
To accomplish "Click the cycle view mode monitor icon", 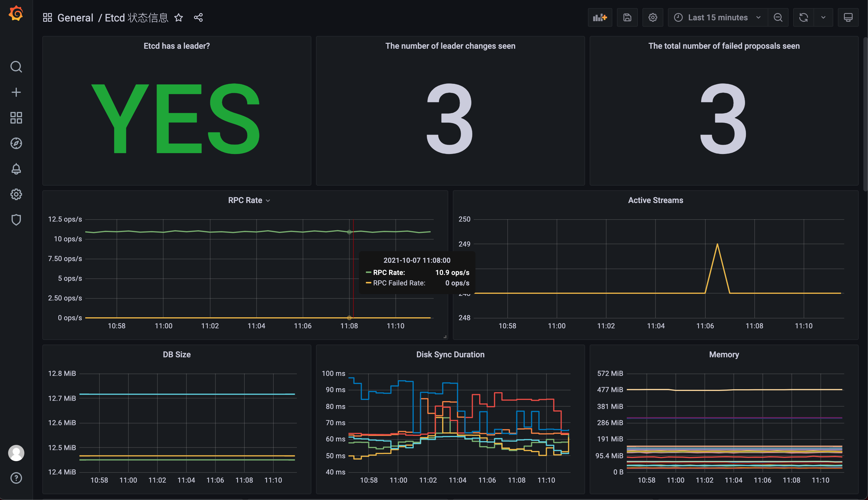I will tap(848, 17).
